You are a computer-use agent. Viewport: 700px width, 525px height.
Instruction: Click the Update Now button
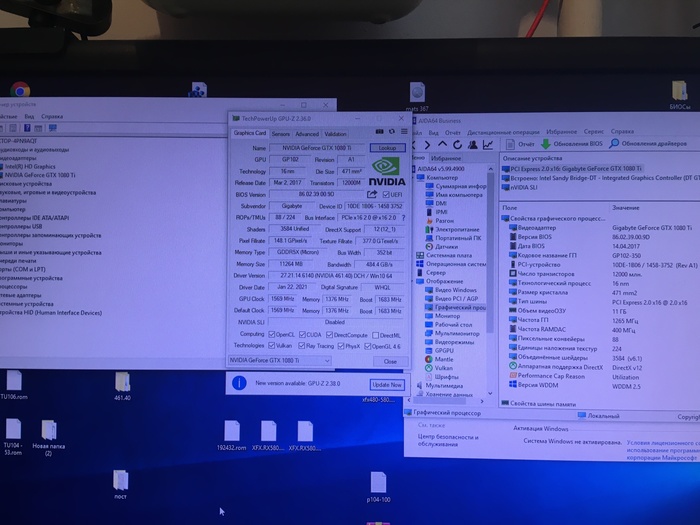click(x=386, y=384)
